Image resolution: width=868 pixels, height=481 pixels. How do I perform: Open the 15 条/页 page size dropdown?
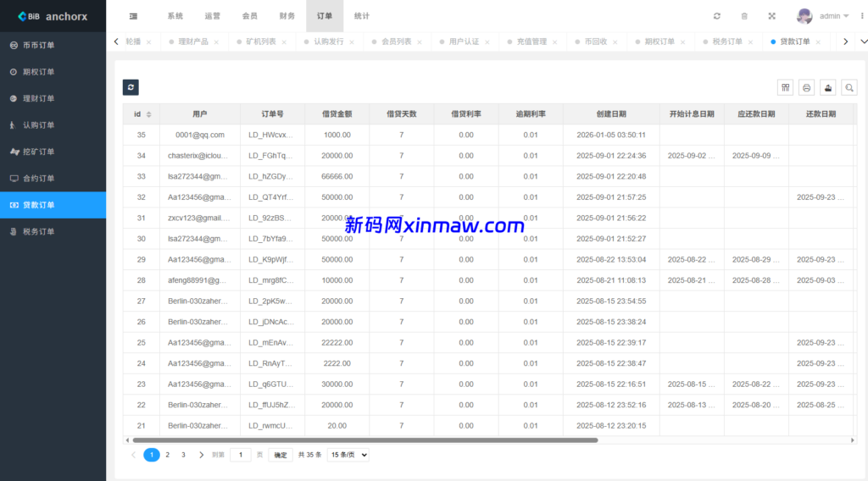click(348, 455)
